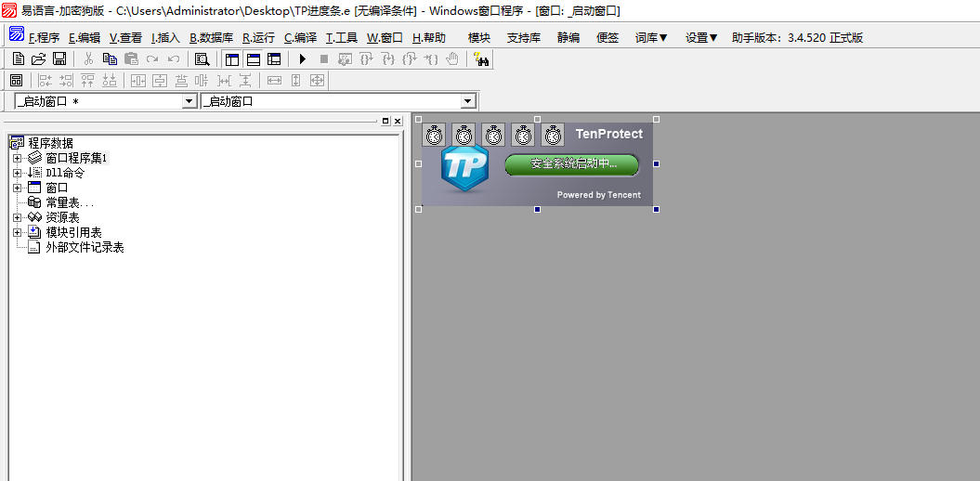Click the center vertically in window icon
The height and width of the screenshot is (481, 980).
pos(160,80)
